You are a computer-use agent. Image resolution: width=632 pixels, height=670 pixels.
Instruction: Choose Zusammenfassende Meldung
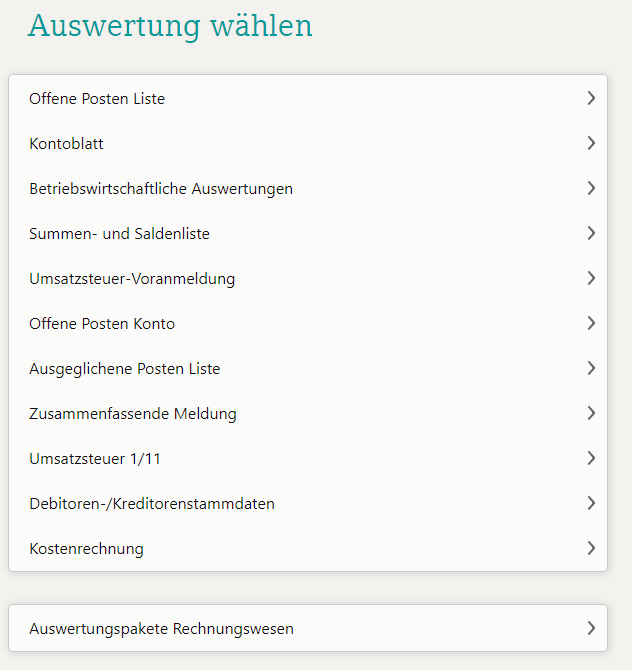click(x=133, y=414)
